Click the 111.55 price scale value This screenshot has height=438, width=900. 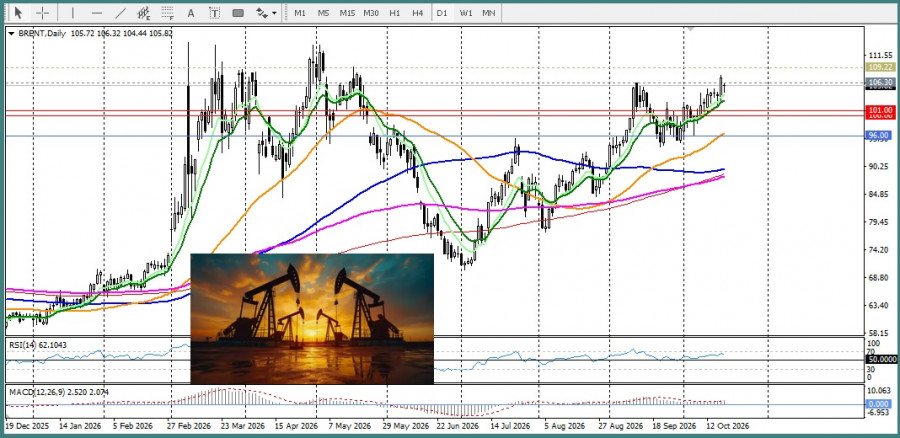[x=880, y=55]
